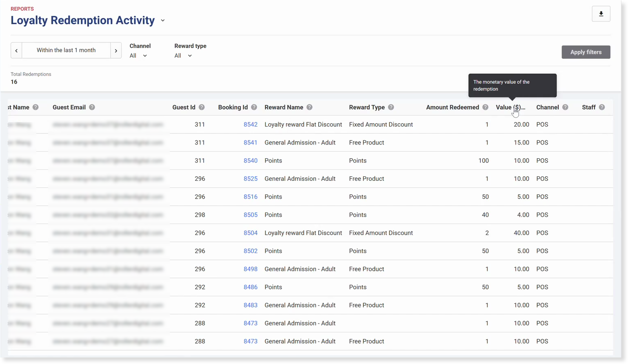The width and height of the screenshot is (628, 364).
Task: Select 'Points' reward name in booking 8486 row
Action: click(x=273, y=287)
